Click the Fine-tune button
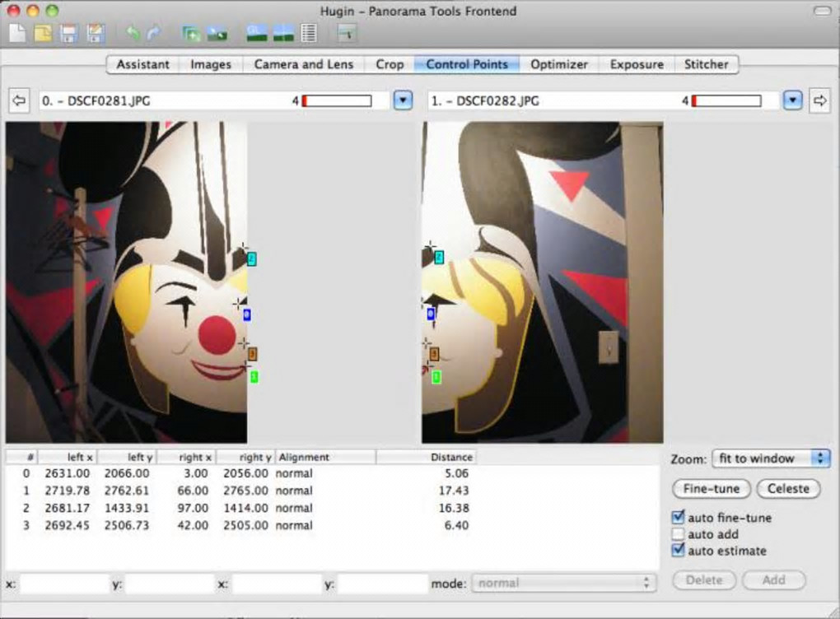 pyautogui.click(x=712, y=488)
